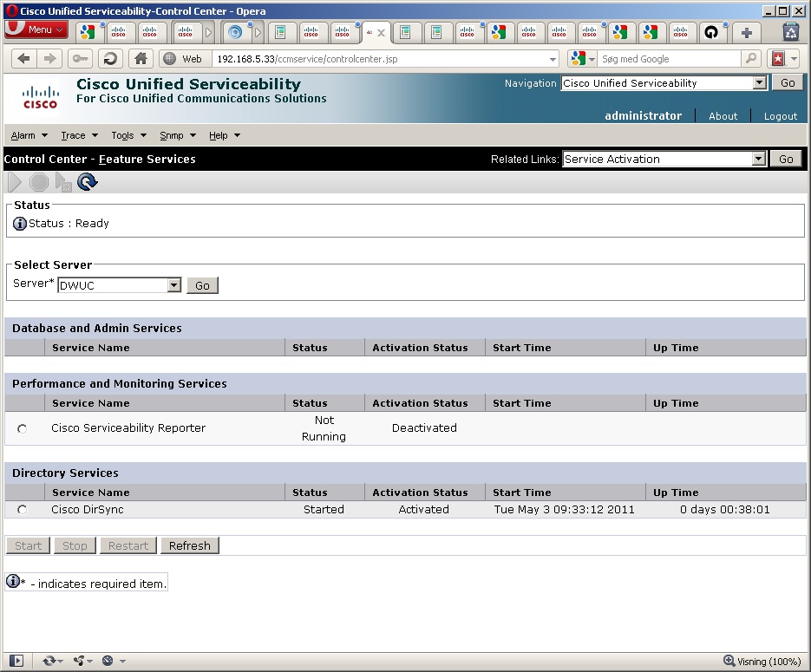Screen dimensions: 811x672
Task: Click the Opera Unite icon in the status bar
Action: point(79,661)
